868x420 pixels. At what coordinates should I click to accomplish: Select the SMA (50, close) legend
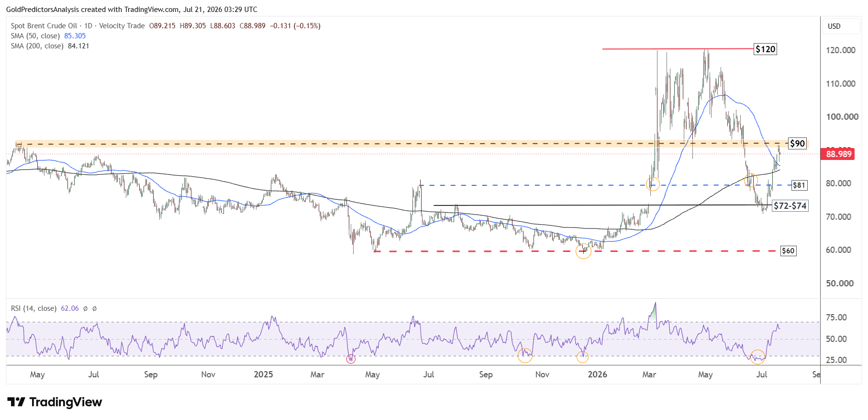click(x=35, y=36)
